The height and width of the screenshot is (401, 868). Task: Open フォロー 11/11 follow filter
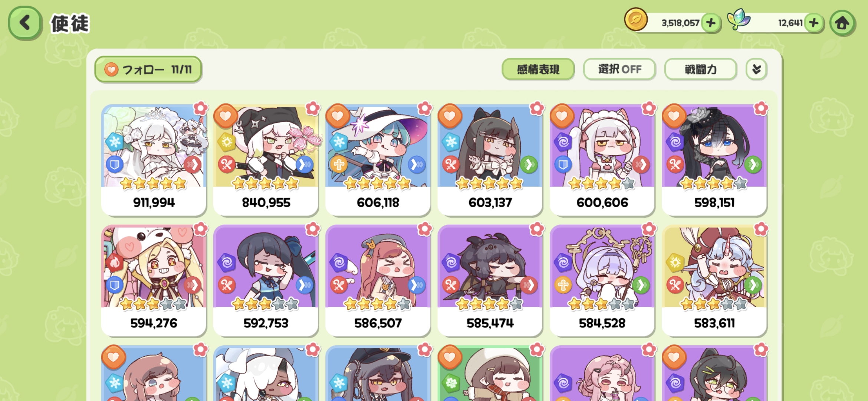(148, 69)
